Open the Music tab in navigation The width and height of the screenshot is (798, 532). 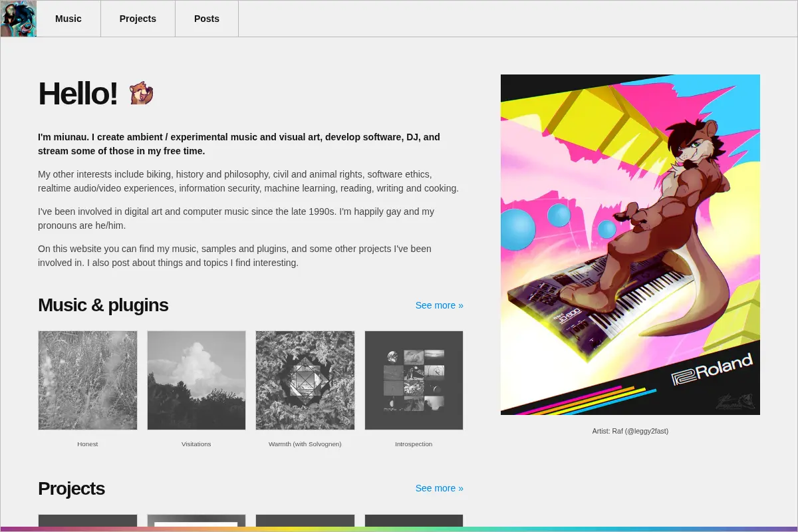68,19
